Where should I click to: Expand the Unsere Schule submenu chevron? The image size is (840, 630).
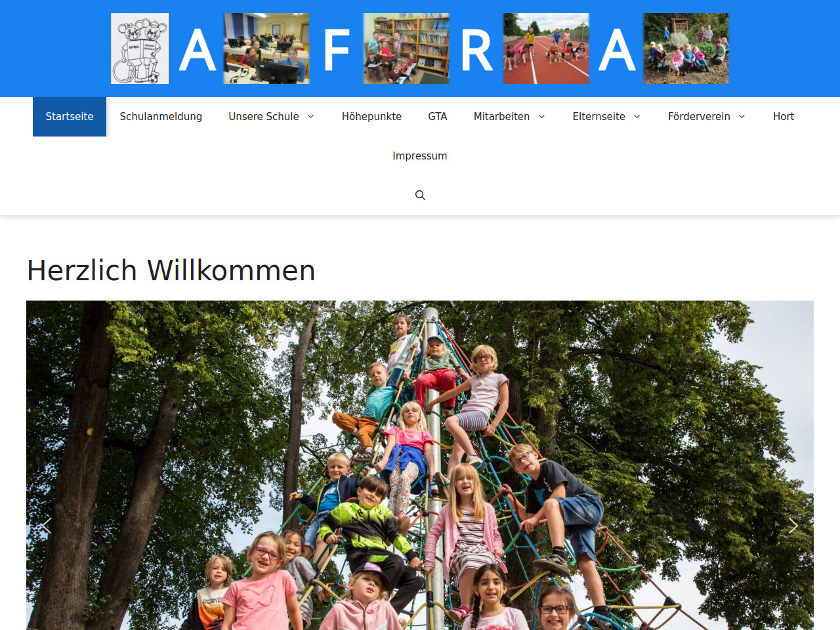pyautogui.click(x=311, y=117)
